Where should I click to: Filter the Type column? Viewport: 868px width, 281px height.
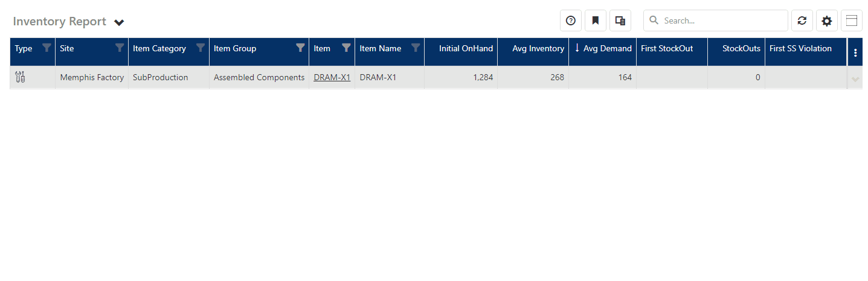tap(47, 48)
